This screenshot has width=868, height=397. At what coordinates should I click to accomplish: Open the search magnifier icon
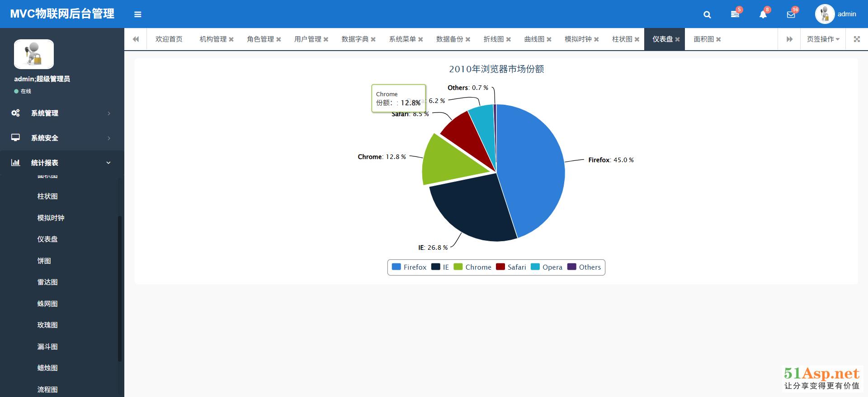tap(707, 14)
